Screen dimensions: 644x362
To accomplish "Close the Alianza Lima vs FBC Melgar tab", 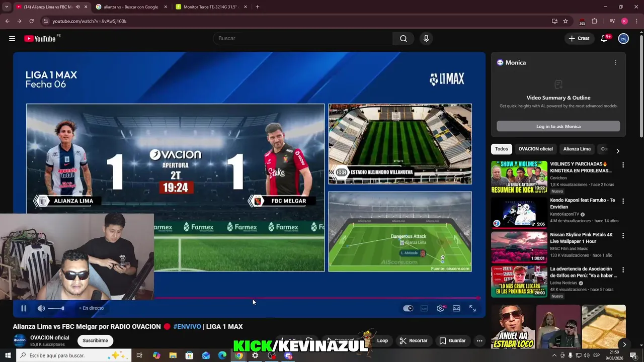I will 86,7.
